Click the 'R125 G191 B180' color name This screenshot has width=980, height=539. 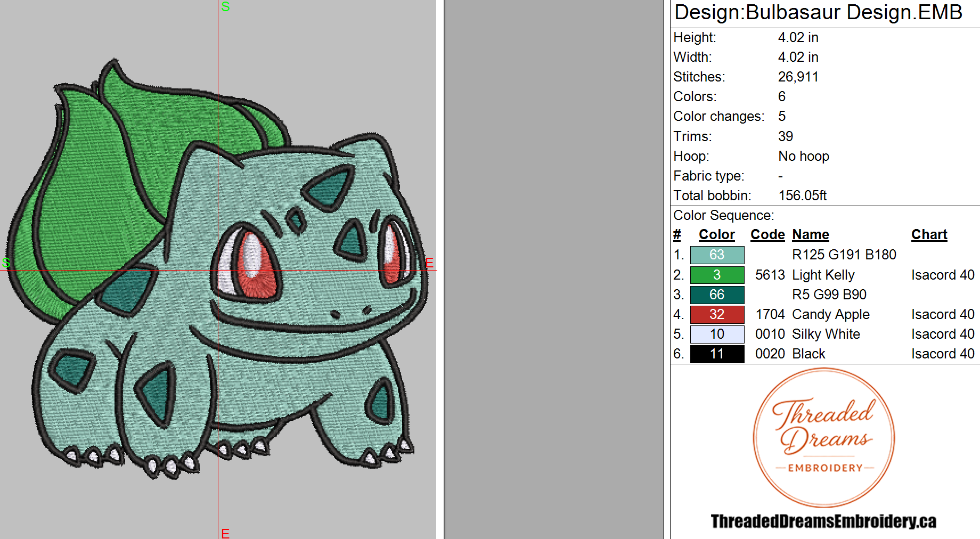pyautogui.click(x=844, y=255)
